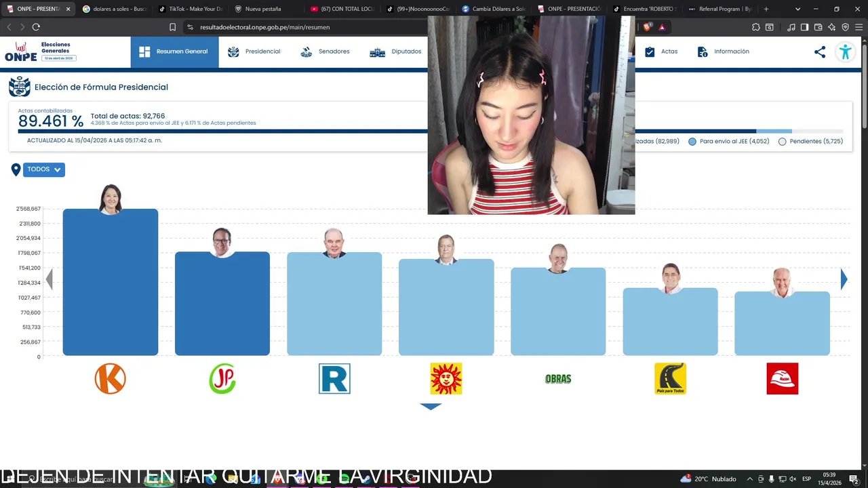The height and width of the screenshot is (488, 868).
Task: Expand the TODOS location dropdown
Action: coord(44,169)
